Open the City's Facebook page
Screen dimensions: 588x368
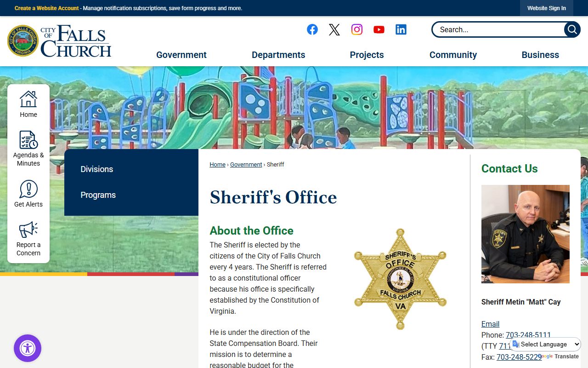(312, 29)
